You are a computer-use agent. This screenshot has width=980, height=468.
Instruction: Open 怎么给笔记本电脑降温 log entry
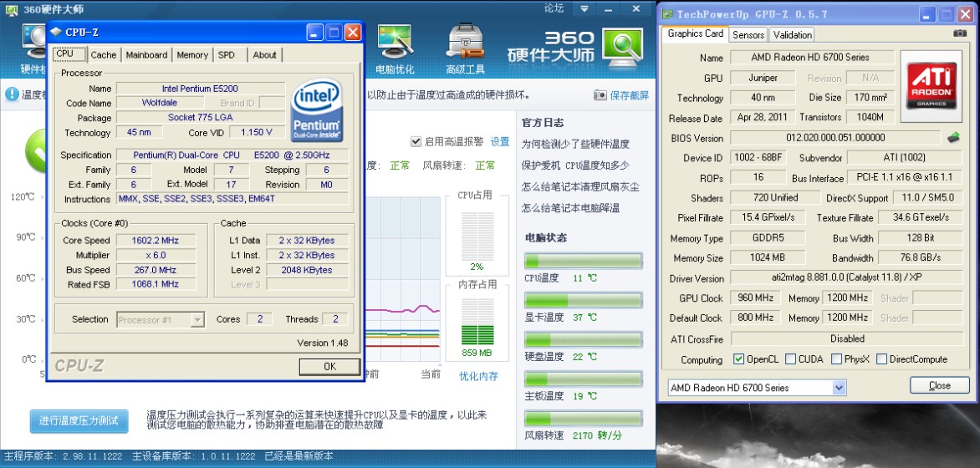coord(570,207)
